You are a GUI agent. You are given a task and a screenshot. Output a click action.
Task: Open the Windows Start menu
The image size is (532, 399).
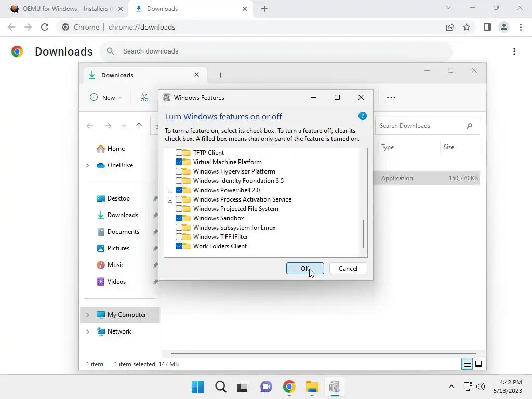pos(197,387)
